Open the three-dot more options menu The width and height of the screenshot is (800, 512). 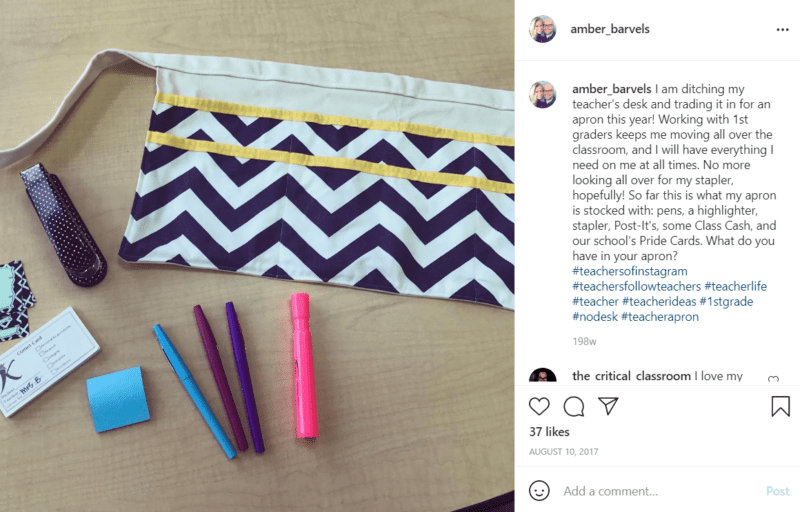pos(782,30)
